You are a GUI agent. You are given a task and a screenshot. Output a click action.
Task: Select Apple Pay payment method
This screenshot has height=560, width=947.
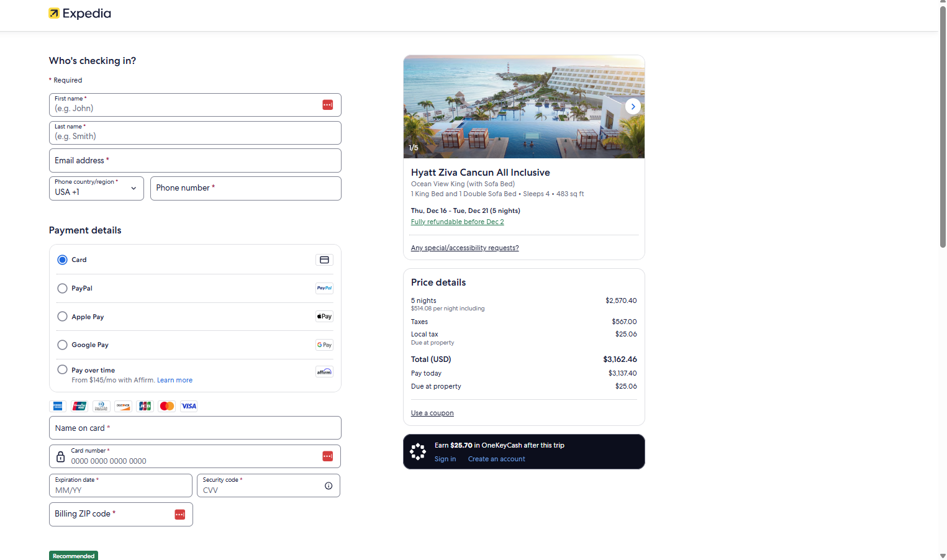pos(62,317)
